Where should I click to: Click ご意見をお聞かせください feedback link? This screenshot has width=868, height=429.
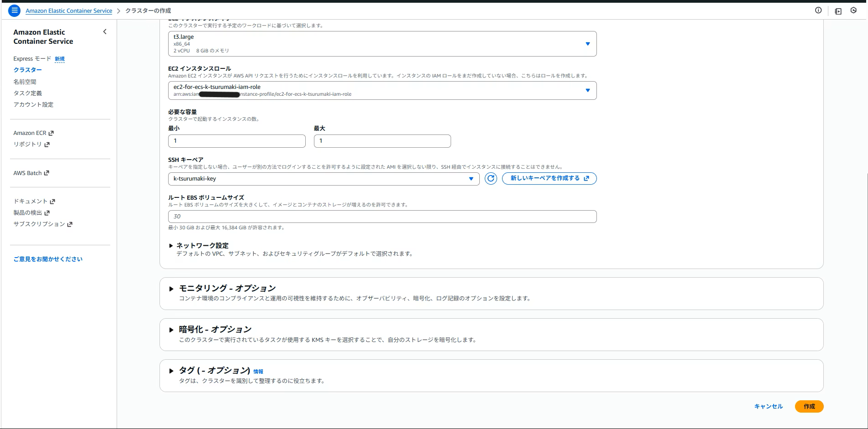(48, 259)
